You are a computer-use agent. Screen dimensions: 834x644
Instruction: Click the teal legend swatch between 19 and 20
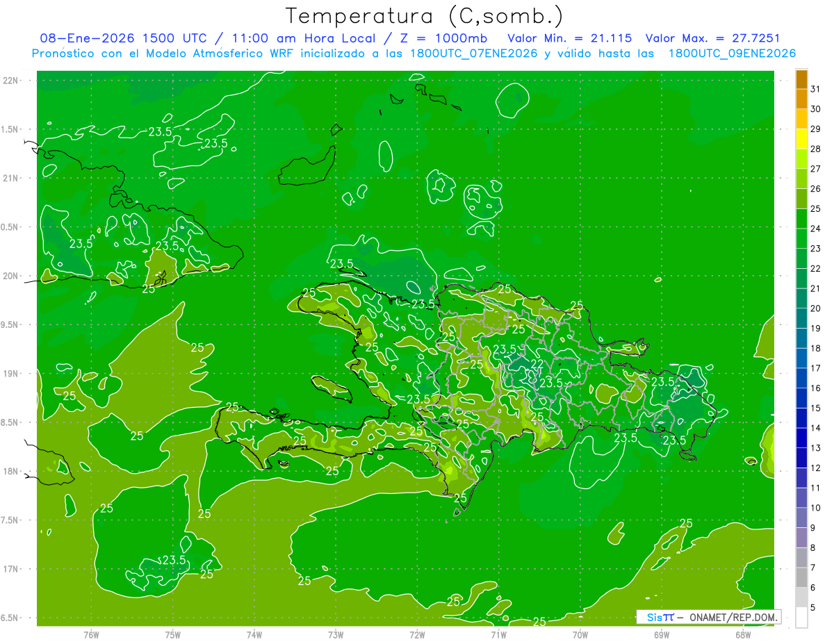[801, 318]
